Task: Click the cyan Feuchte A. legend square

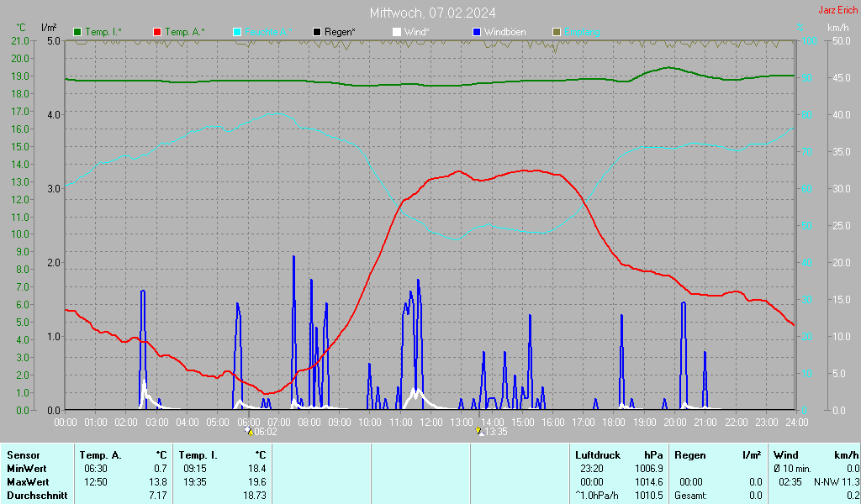Action: point(237,32)
